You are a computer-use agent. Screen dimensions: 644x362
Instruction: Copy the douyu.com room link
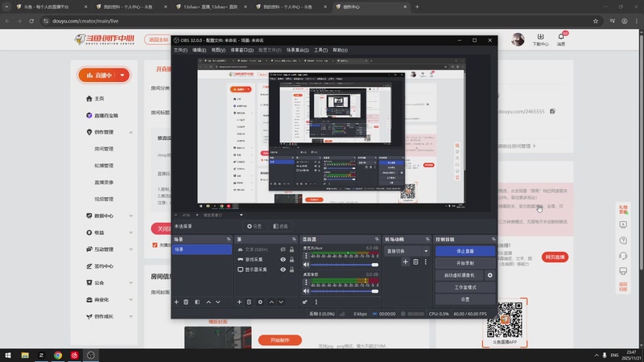(x=552, y=111)
